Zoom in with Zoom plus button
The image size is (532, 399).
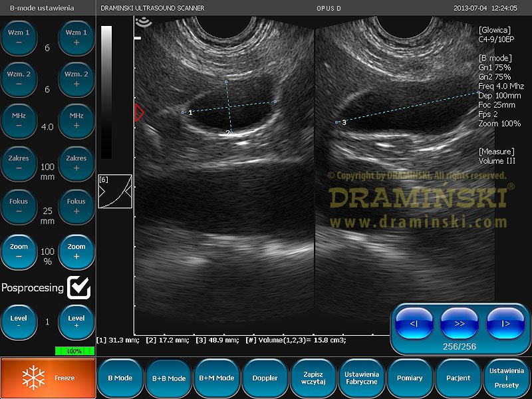(76, 252)
